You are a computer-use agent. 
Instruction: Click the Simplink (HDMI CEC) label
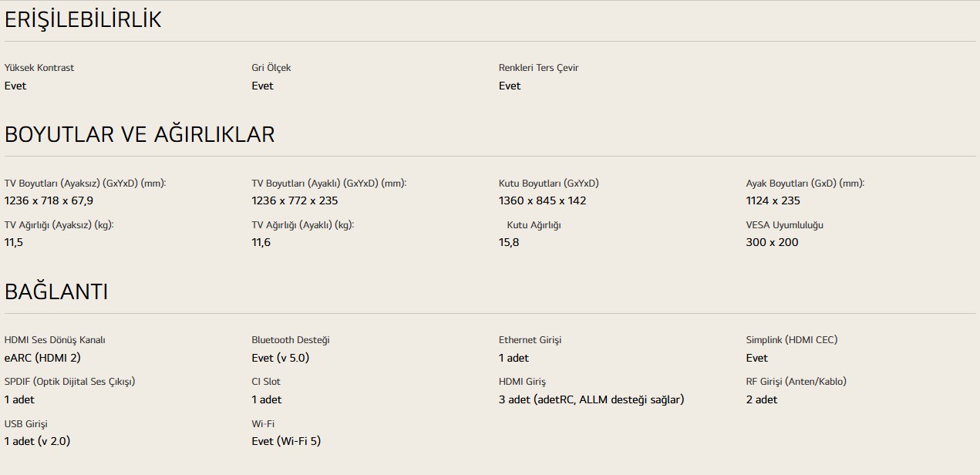coord(791,340)
